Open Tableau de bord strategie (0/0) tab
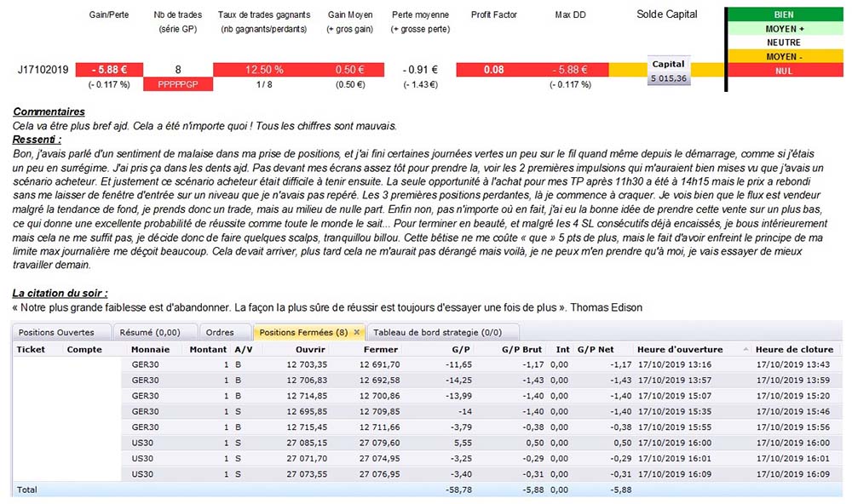Viewport: 852px width, 504px height. tap(437, 332)
